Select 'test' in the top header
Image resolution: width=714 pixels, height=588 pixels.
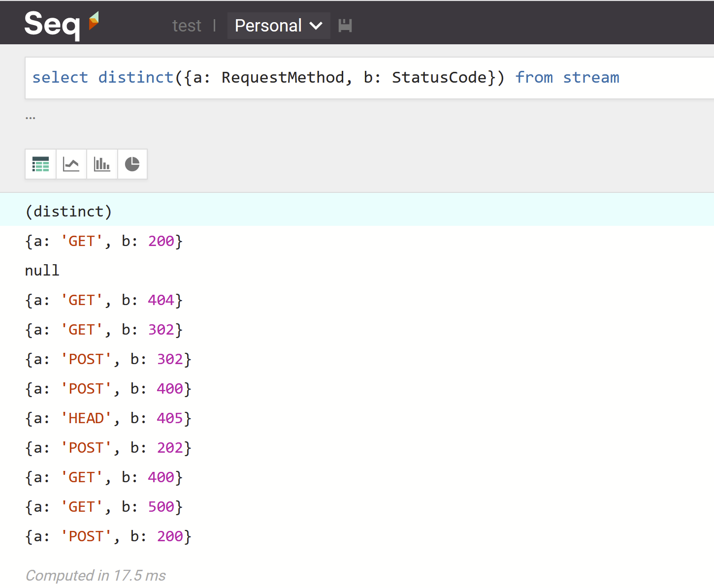(187, 26)
